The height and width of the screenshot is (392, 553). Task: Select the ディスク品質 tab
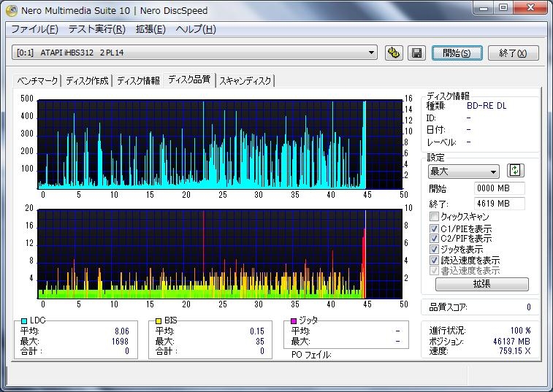(189, 80)
